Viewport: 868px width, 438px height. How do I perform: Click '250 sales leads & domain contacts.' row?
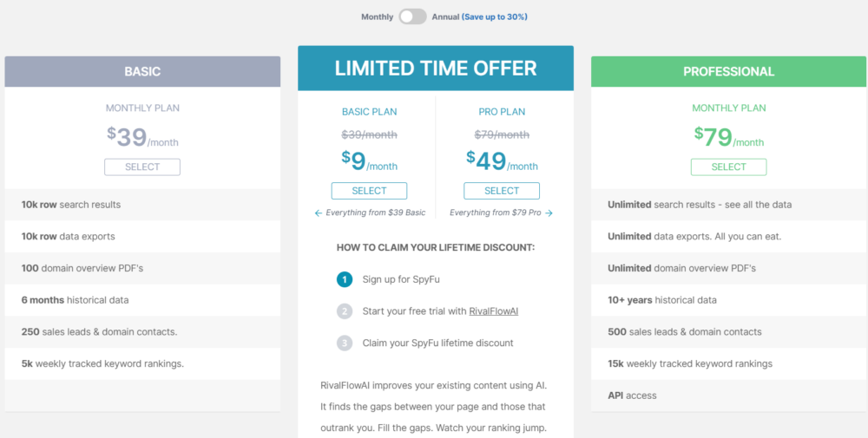142,332
